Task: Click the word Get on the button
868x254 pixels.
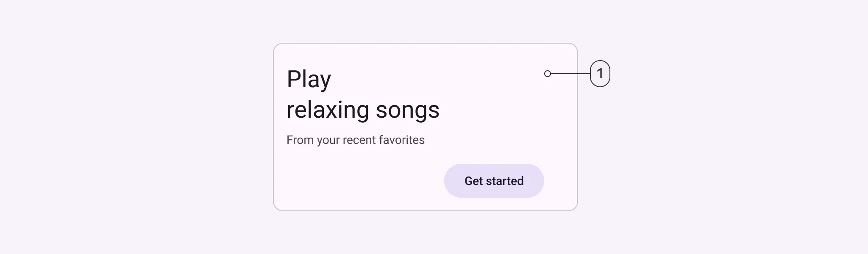Action: (x=473, y=181)
